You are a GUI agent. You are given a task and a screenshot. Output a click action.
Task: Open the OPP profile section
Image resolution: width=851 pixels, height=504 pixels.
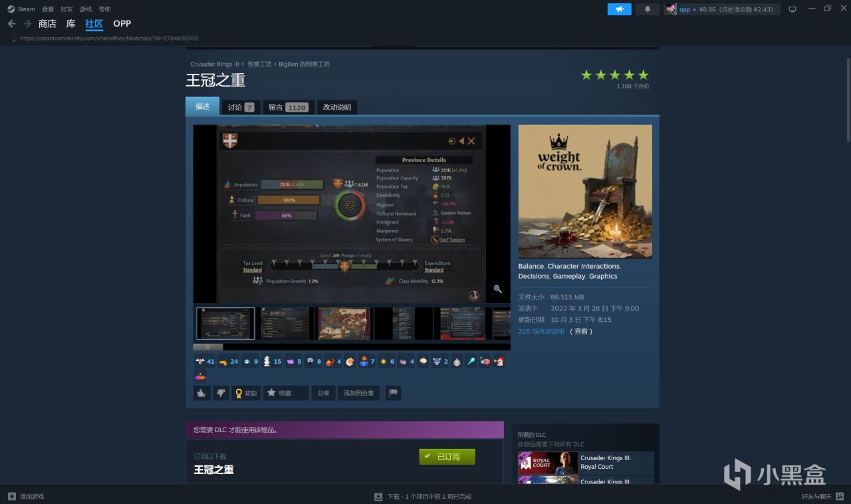pyautogui.click(x=122, y=23)
